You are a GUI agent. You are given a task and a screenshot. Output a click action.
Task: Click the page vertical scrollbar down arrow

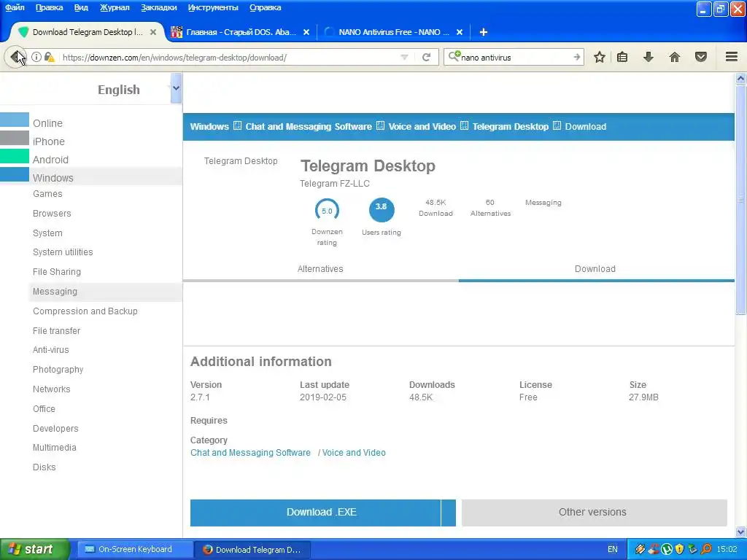point(741,532)
